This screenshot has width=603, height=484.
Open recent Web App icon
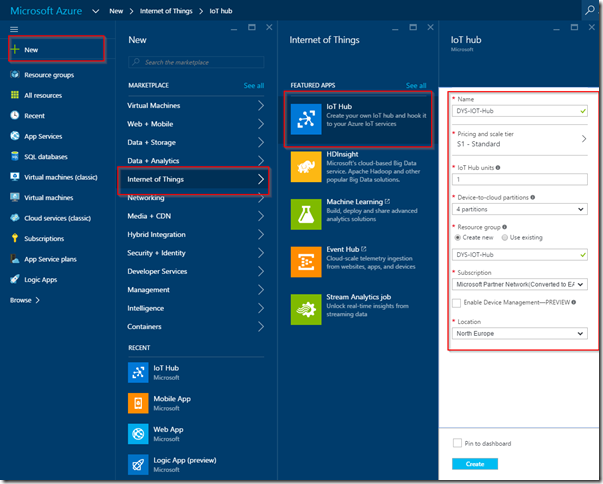[138, 434]
